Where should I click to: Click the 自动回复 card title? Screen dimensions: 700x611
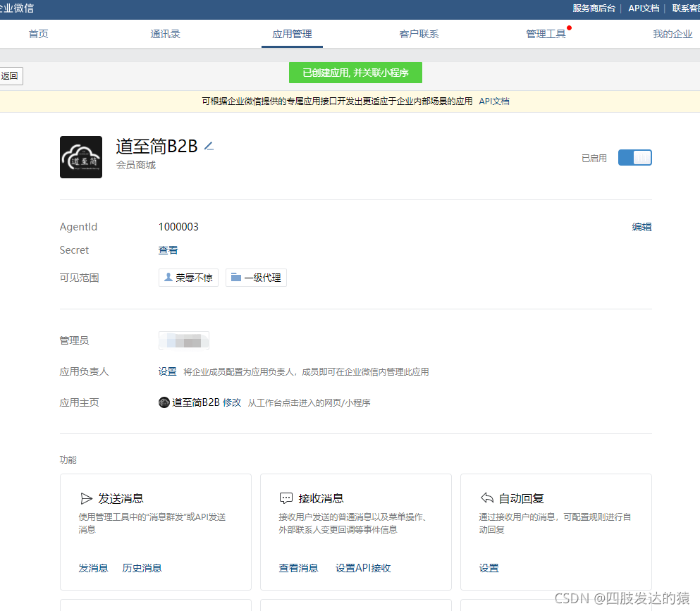click(x=522, y=498)
